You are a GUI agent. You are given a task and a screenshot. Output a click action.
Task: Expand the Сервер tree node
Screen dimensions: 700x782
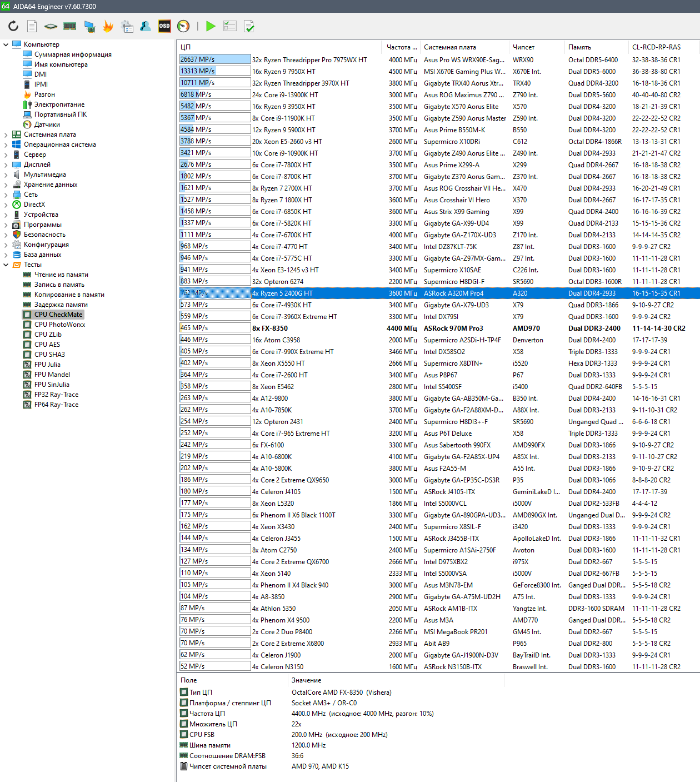pos(6,155)
